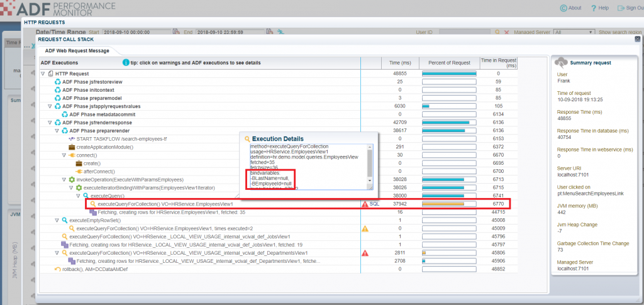Open the Help link in the header

pyautogui.click(x=599, y=8)
